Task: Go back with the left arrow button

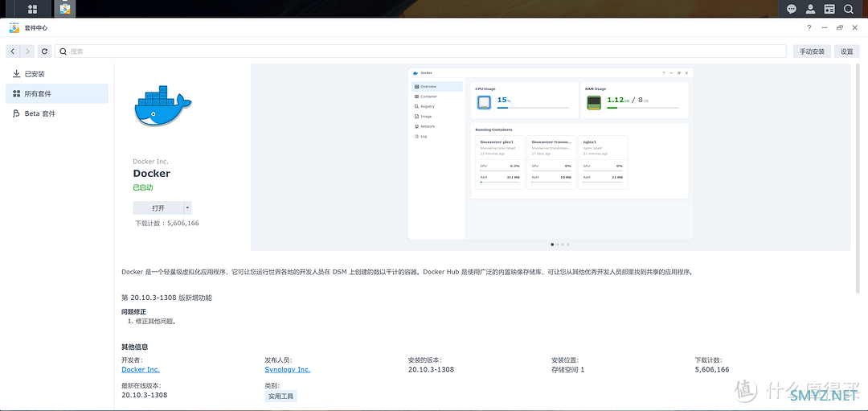Action: [14, 51]
